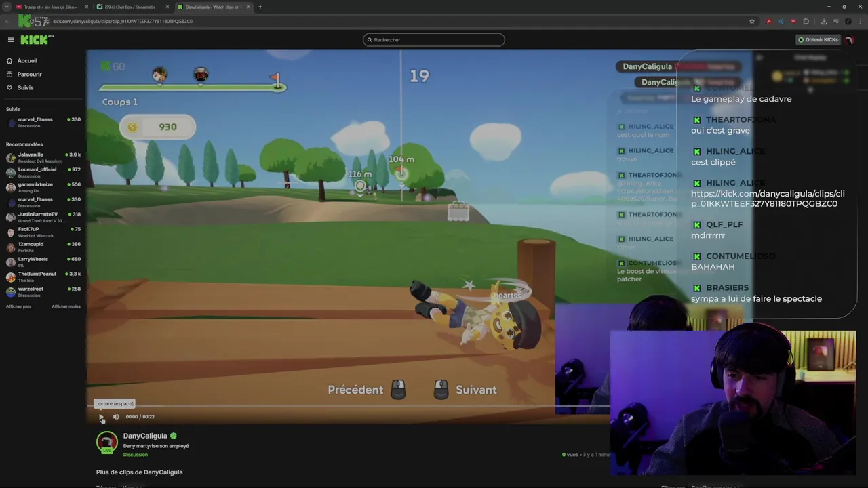Click the 'Plus de clips de DanyCaligula' heading
The height and width of the screenshot is (488, 868).
pyautogui.click(x=139, y=472)
